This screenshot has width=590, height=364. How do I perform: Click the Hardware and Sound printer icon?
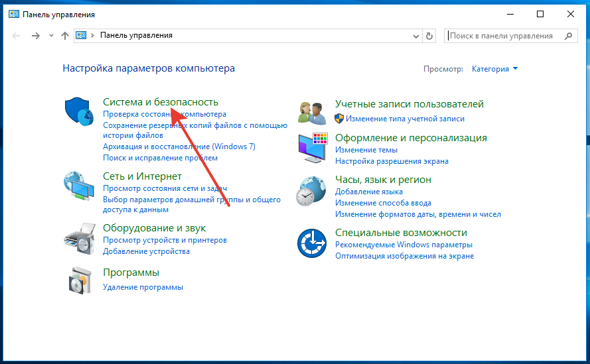pos(80,239)
